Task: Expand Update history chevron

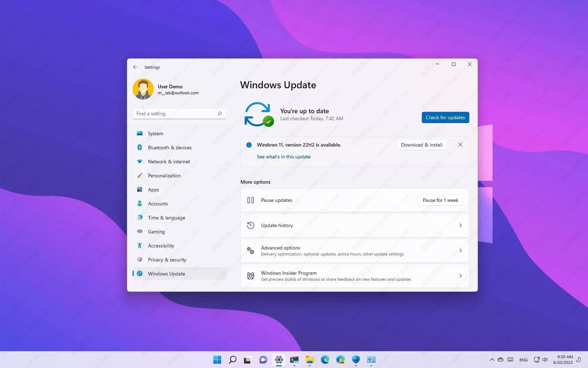Action: (x=460, y=225)
